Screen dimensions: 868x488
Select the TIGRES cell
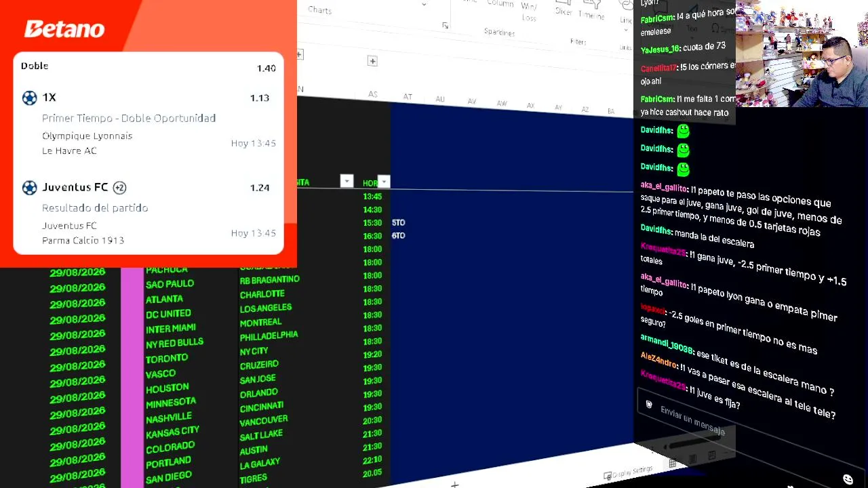(253, 479)
